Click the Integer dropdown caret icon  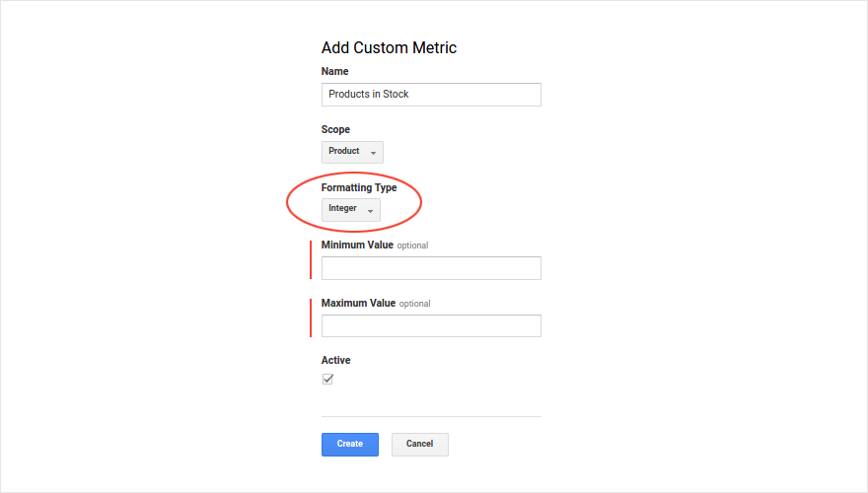[x=370, y=211]
